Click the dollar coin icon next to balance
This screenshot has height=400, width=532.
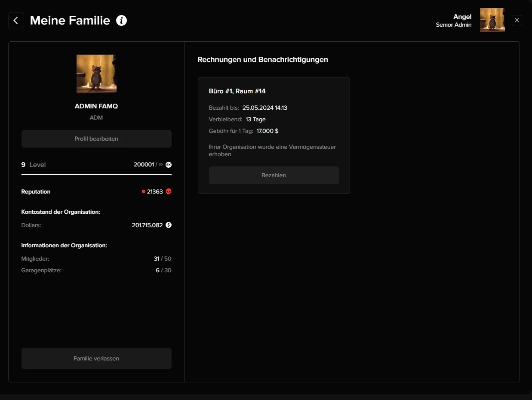pos(169,225)
